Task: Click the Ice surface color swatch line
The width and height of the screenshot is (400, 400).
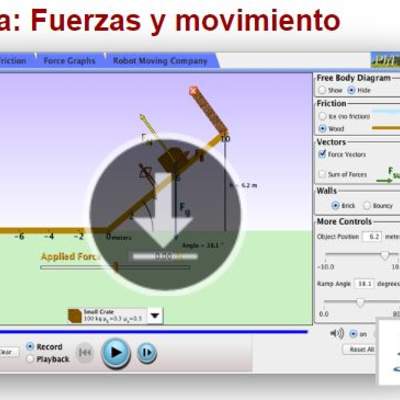Action: (x=386, y=113)
